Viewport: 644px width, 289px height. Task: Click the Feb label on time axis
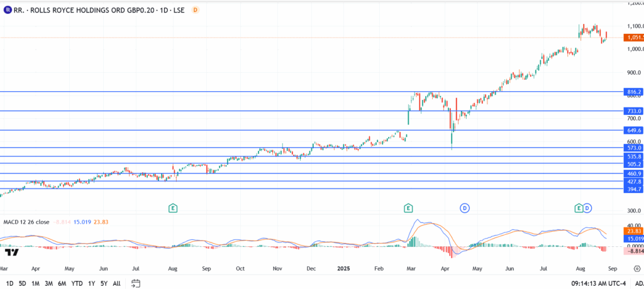point(379,269)
